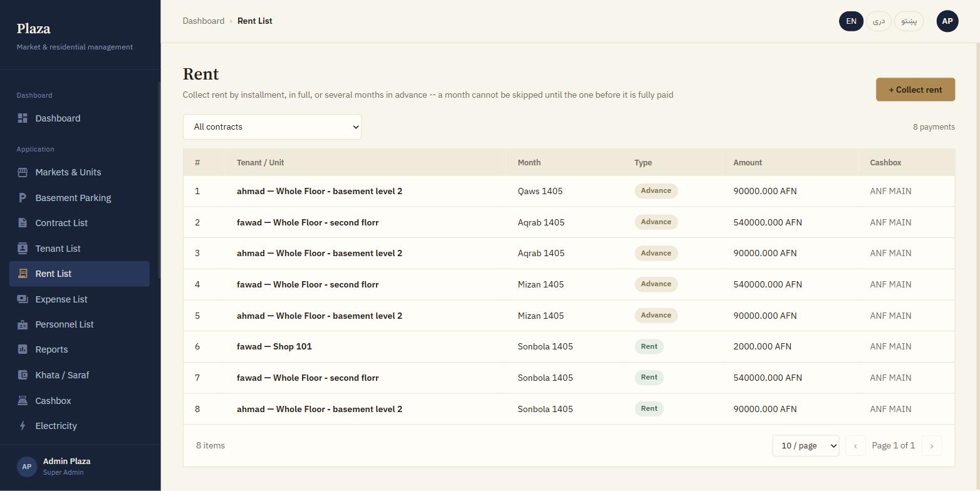Open the Dashboard grid icon in sidebar
The width and height of the screenshot is (980, 491).
[23, 118]
